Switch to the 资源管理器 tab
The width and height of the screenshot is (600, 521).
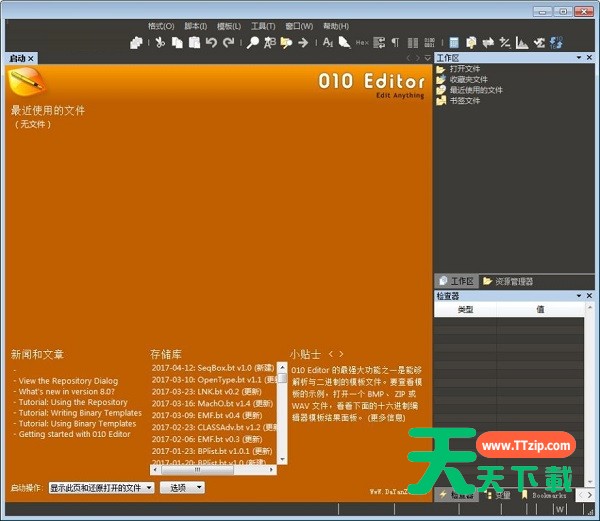508,281
